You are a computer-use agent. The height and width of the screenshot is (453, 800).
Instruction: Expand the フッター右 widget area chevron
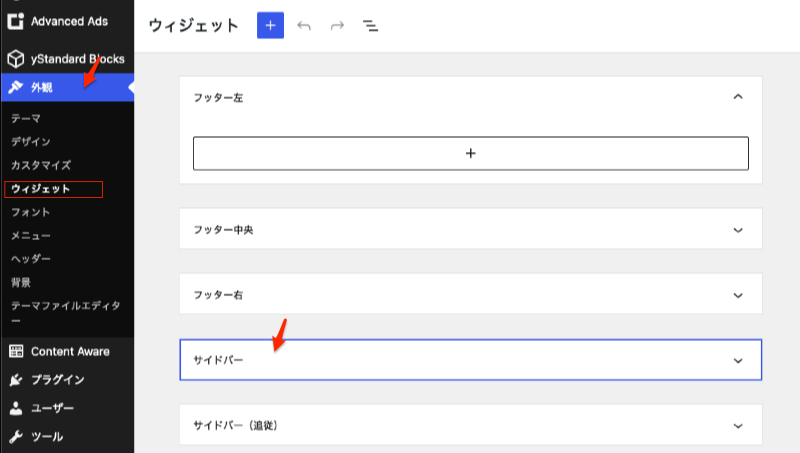pos(738,295)
